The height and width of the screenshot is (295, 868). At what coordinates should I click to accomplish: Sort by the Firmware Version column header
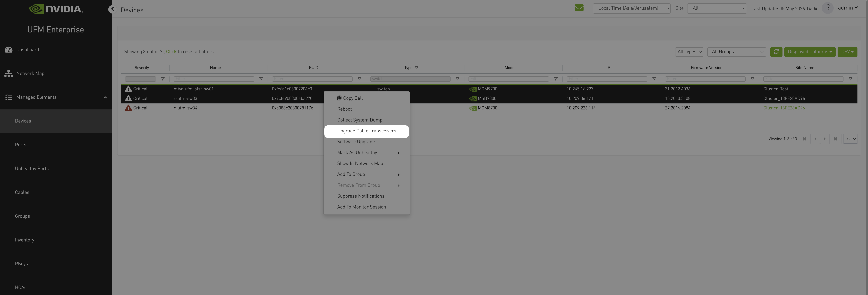pyautogui.click(x=706, y=68)
